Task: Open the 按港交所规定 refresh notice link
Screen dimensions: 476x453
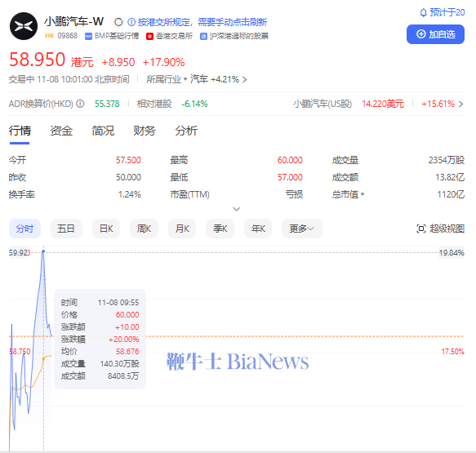Action: coord(202,22)
